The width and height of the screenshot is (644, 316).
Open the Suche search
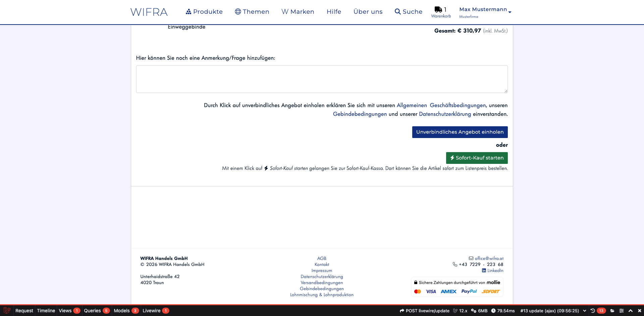click(x=409, y=12)
